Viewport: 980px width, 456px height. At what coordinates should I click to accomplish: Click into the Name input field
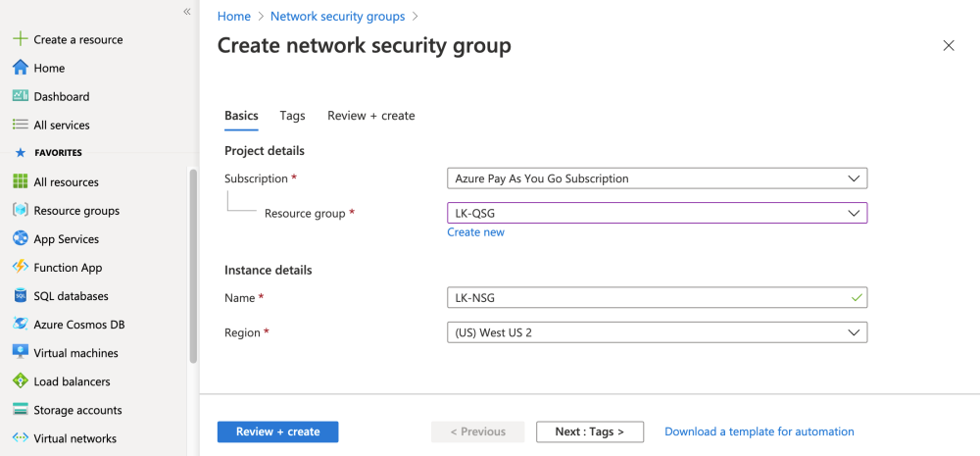click(x=647, y=297)
